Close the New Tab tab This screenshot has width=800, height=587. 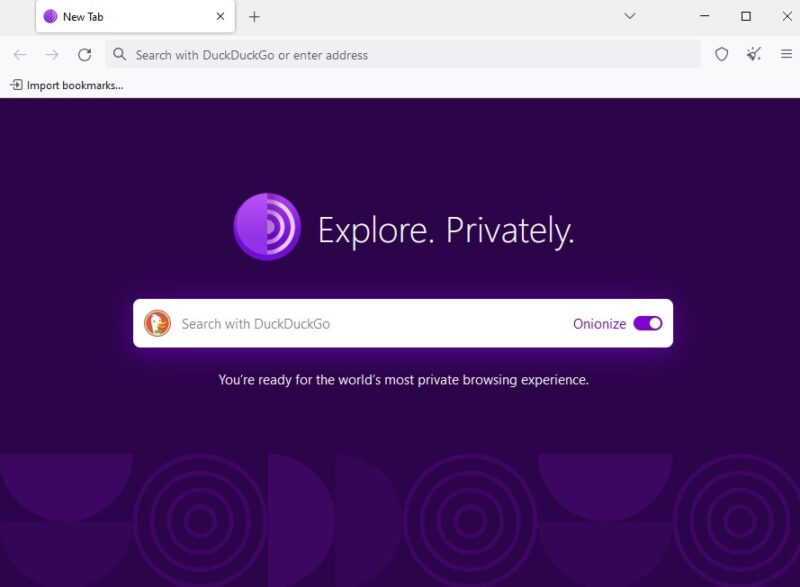tap(220, 16)
